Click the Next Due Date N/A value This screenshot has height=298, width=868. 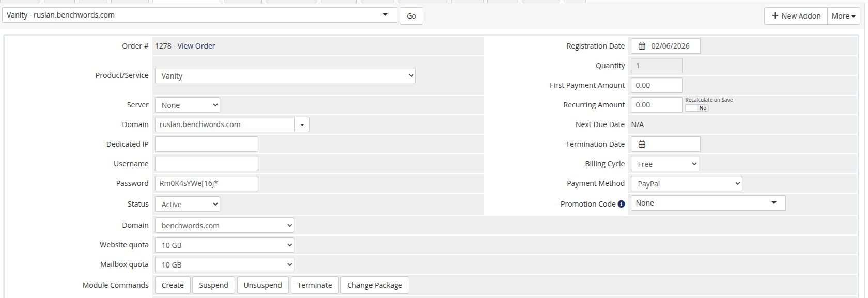pyautogui.click(x=638, y=124)
